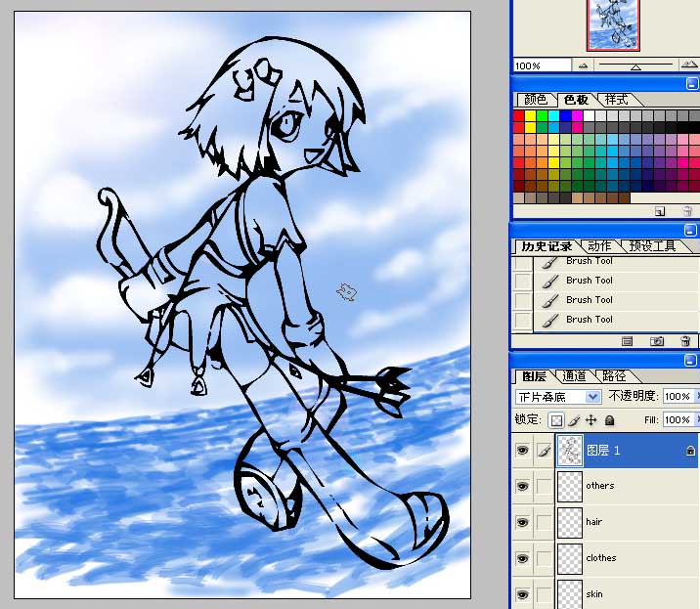Screen dimensions: 700x609
Task: Hide the hair layer
Action: point(522,522)
